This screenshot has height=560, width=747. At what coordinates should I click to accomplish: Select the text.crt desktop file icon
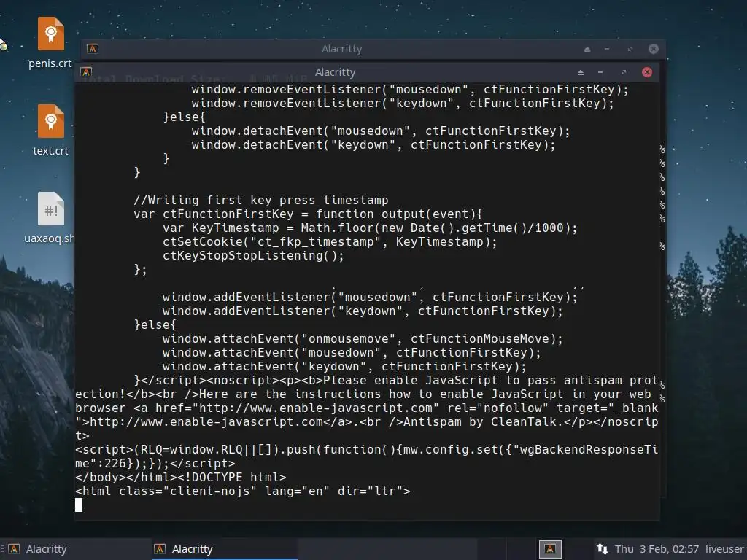pos(50,121)
